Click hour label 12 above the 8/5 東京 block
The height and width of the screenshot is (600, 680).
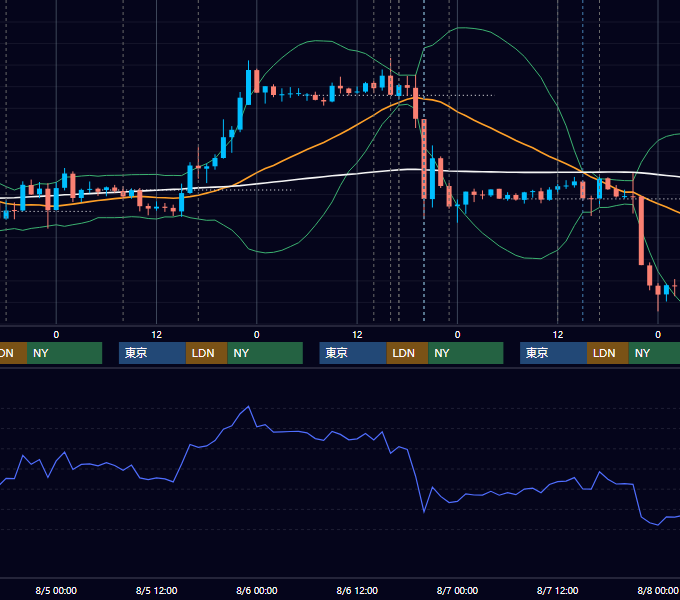(x=157, y=335)
